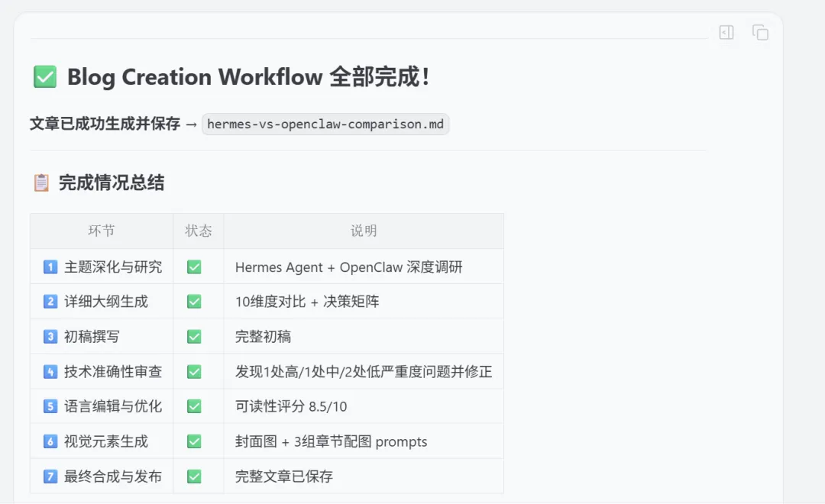The width and height of the screenshot is (825, 504).
Task: Click the number 7 step icon
Action: (x=50, y=477)
